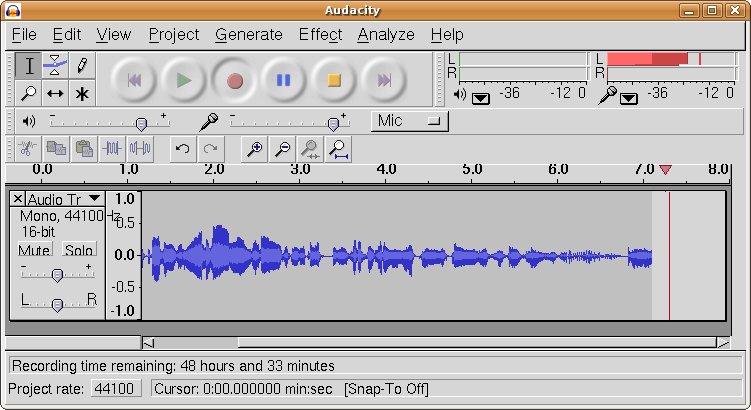Skip to end of track
The width and height of the screenshot is (751, 410).
point(384,80)
